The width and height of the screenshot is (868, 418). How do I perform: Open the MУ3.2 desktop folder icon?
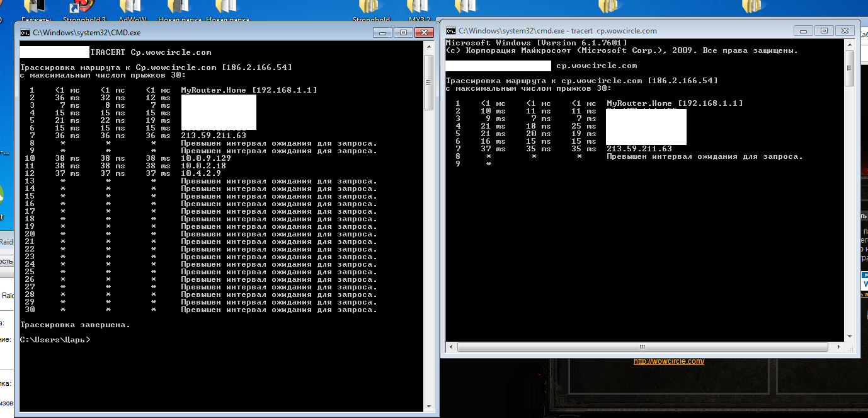418,9
